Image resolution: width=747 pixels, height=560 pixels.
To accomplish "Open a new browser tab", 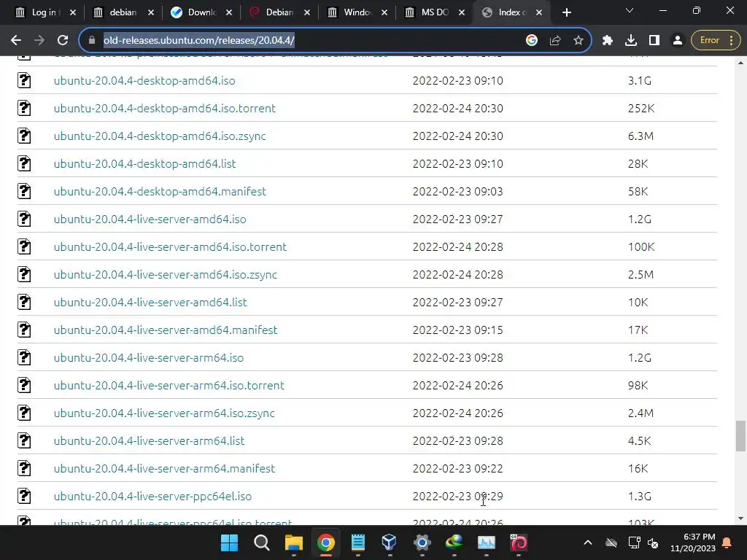I will coord(566,12).
